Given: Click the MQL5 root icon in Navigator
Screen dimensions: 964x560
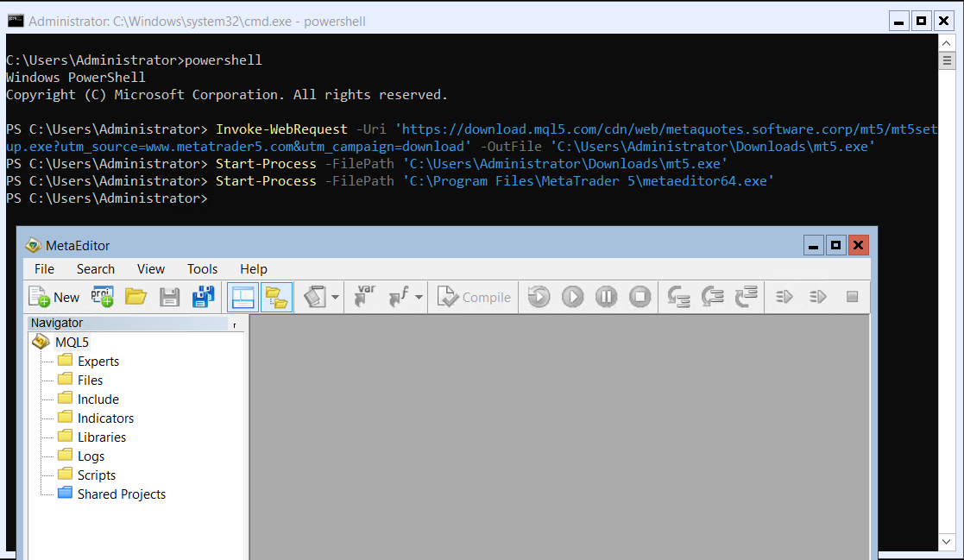Looking at the screenshot, I should (x=41, y=341).
